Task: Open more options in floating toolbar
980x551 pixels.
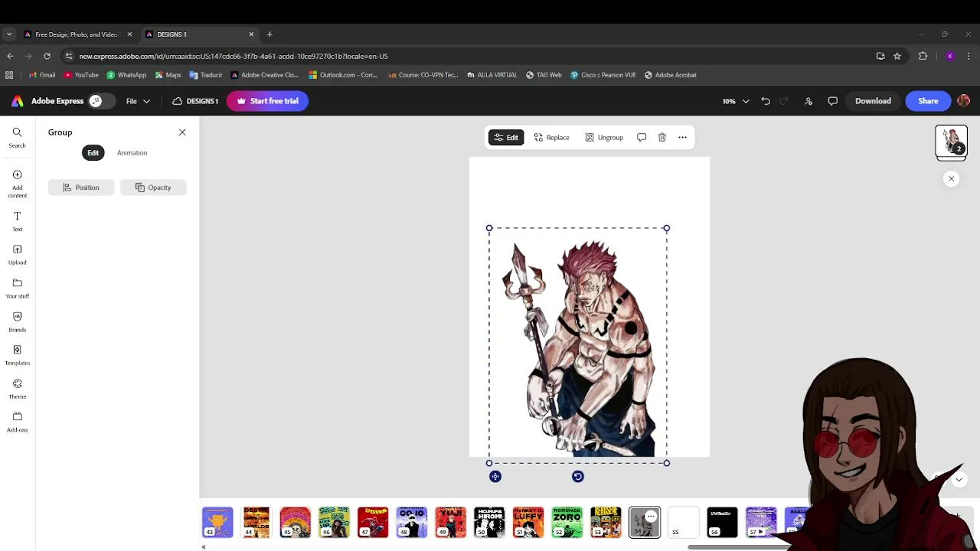Action: pyautogui.click(x=682, y=137)
